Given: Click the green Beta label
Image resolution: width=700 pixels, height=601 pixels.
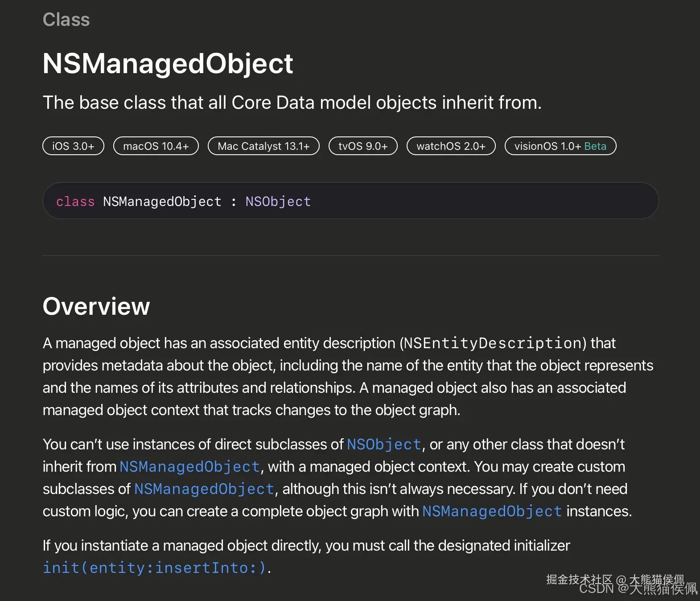Looking at the screenshot, I should tap(595, 146).
